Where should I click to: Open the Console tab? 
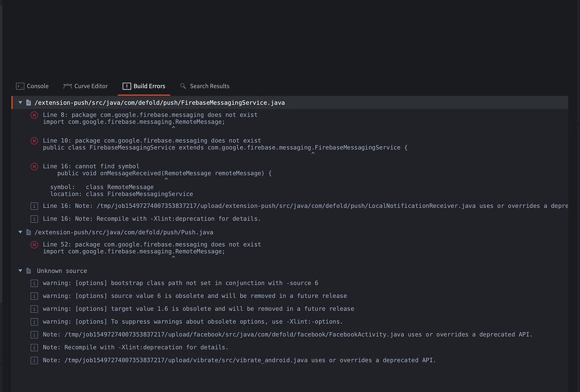coord(32,86)
